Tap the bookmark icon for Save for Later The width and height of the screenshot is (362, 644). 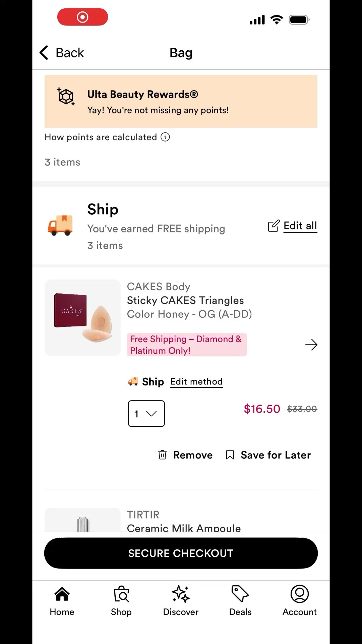230,455
